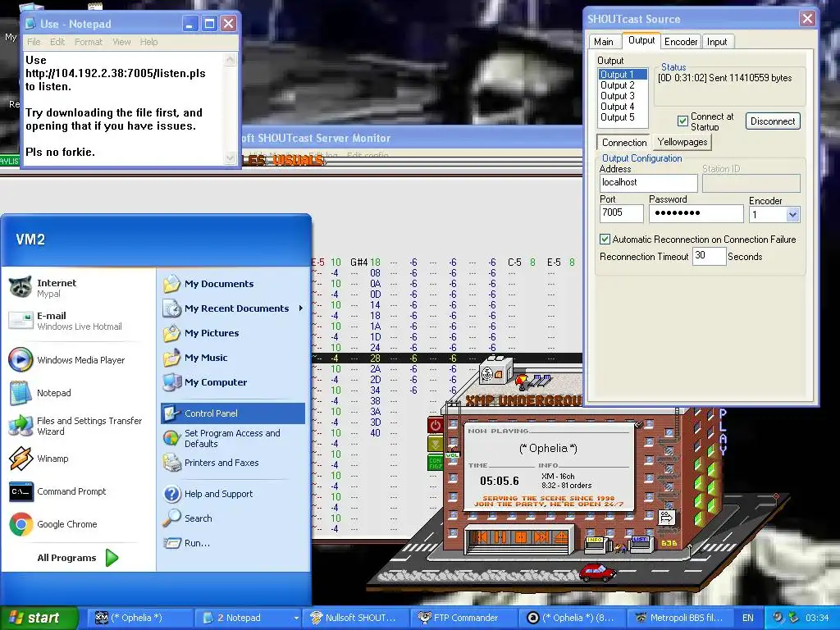Open the LIST booth on XMPlay

pos(640,543)
